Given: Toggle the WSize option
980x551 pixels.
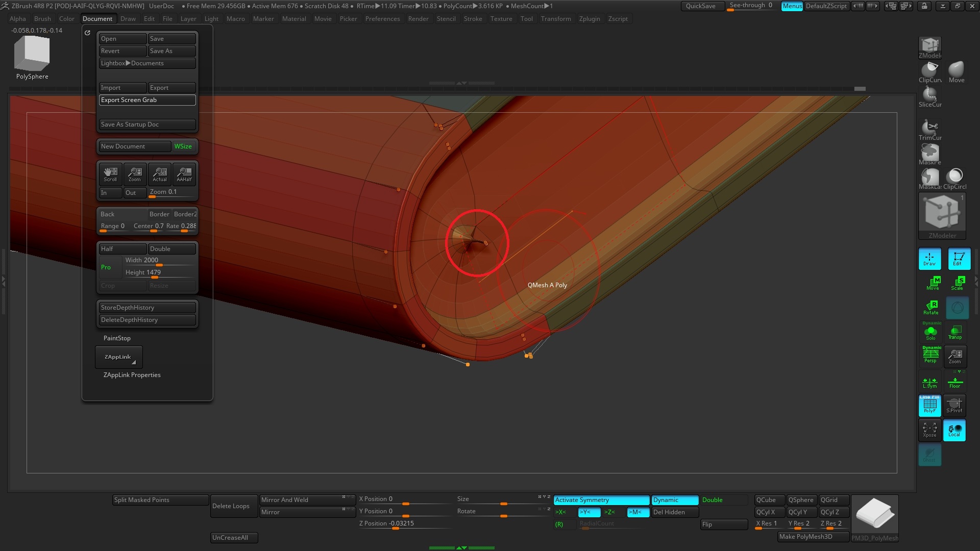Looking at the screenshot, I should (x=184, y=146).
